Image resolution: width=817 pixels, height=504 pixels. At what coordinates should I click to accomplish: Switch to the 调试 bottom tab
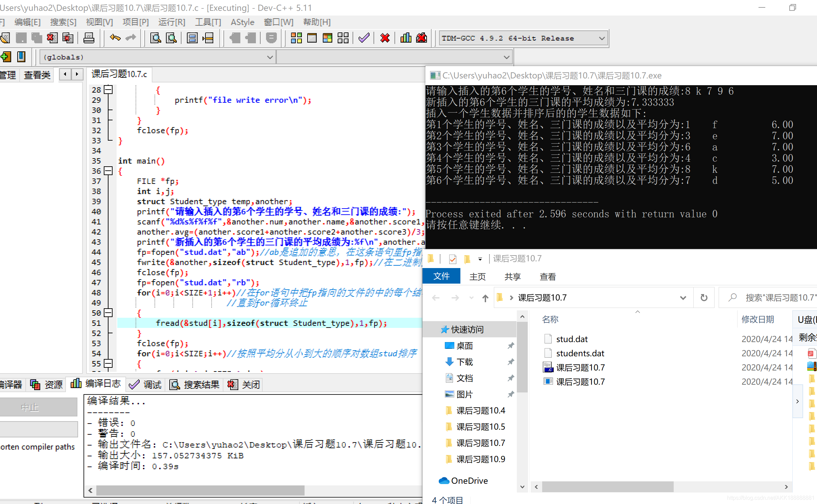click(x=145, y=385)
